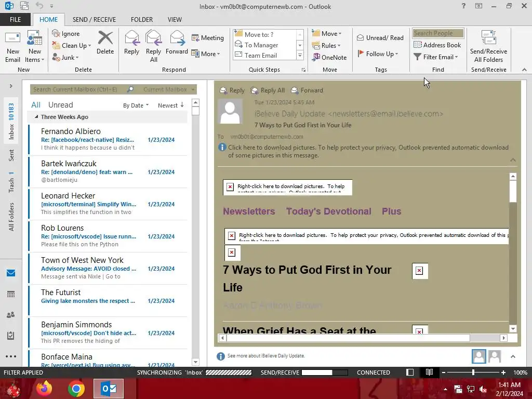532x399 pixels.
Task: Click the zoom slider handle
Action: 473,372
